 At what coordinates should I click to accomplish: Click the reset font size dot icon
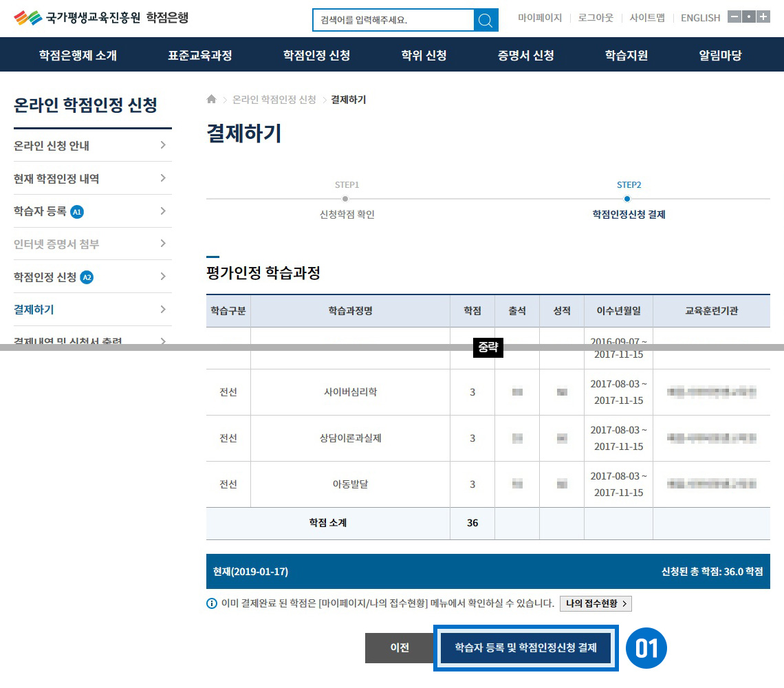tap(748, 17)
